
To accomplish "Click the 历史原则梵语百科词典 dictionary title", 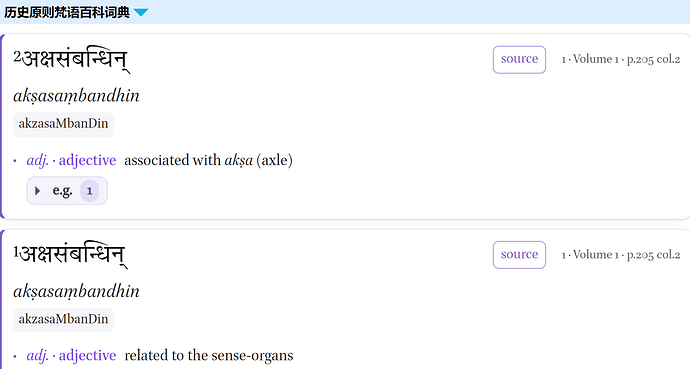I will pyautogui.click(x=67, y=12).
